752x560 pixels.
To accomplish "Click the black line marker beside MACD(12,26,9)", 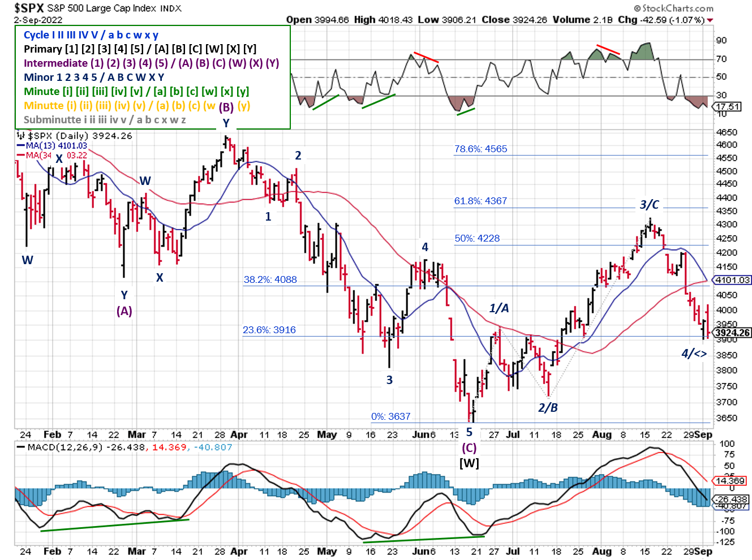I will [x=22, y=447].
